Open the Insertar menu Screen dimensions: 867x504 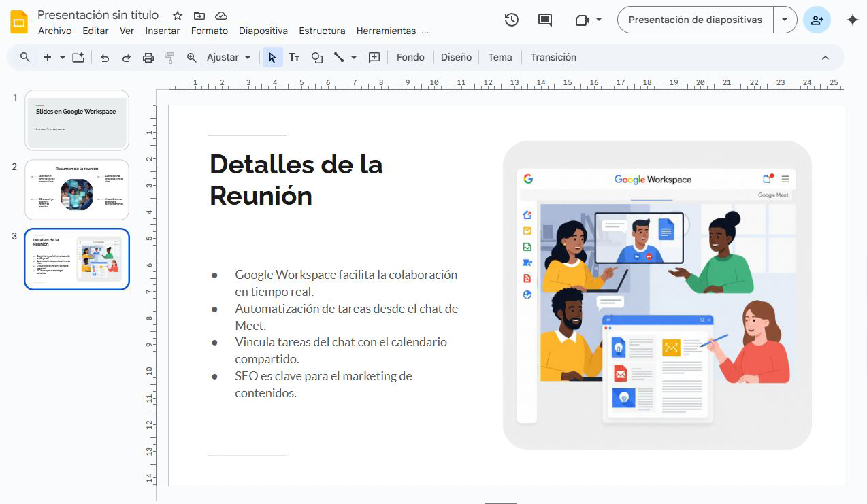click(163, 31)
